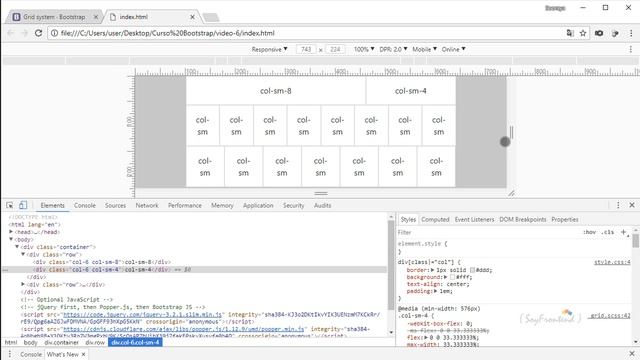Reload the page with the refresh icon

[x=38, y=33]
